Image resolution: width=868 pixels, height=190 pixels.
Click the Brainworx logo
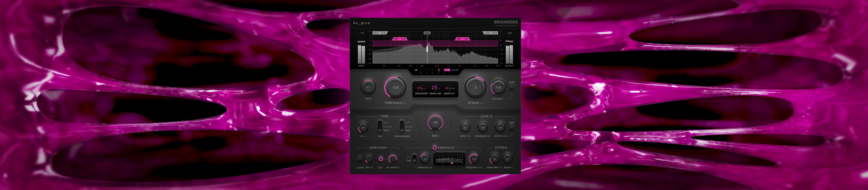tap(505, 23)
